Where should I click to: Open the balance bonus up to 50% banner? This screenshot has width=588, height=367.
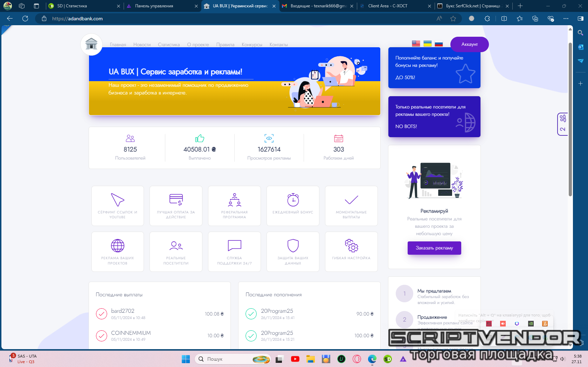(x=434, y=68)
